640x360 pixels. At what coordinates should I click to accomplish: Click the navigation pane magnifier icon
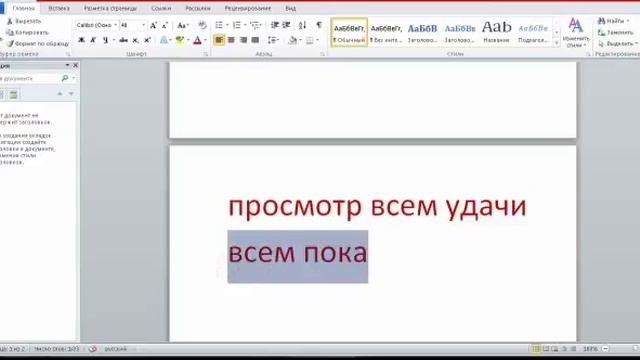[64, 78]
